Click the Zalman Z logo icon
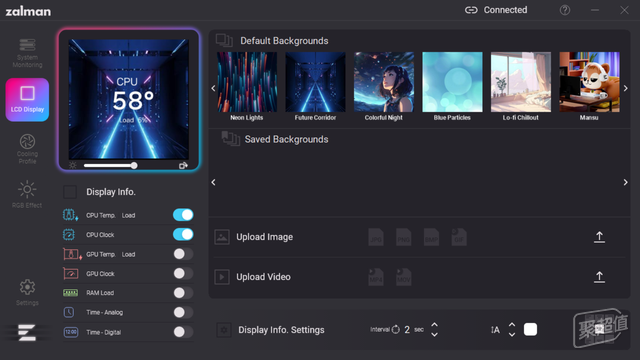640x360 pixels. (x=27, y=332)
